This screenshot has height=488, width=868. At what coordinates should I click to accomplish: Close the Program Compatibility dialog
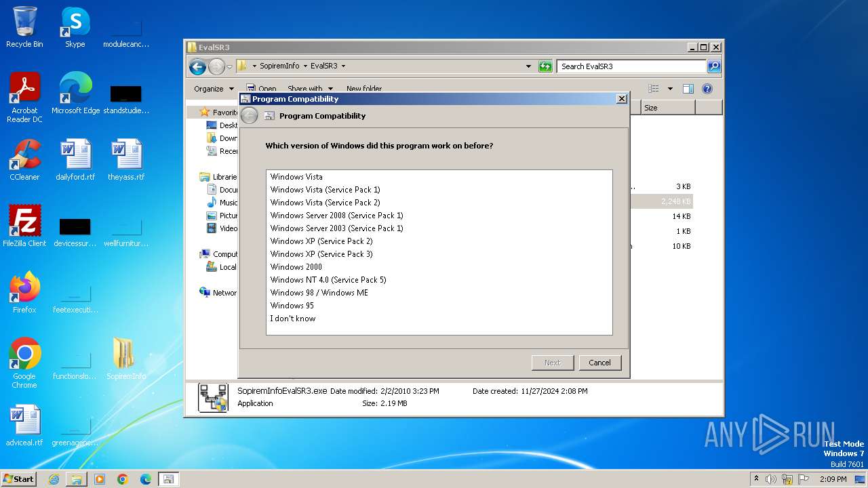(x=621, y=99)
